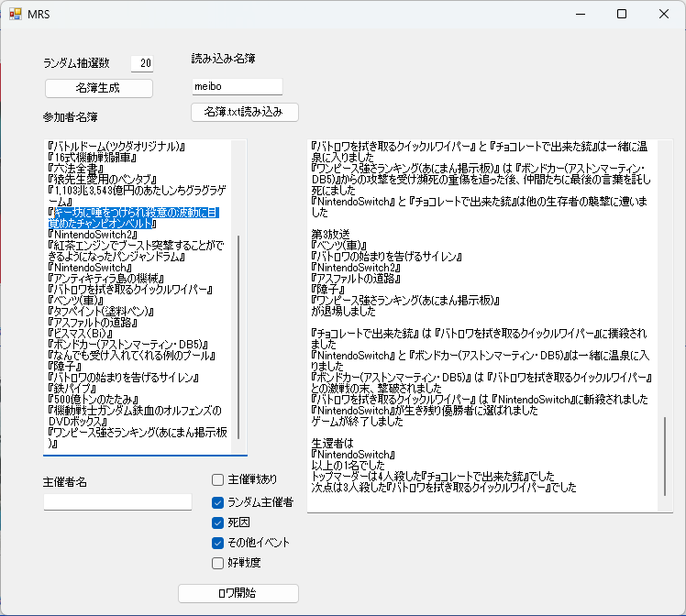
Task: Enable the 主催戦あり checkbox
Action: (x=218, y=479)
